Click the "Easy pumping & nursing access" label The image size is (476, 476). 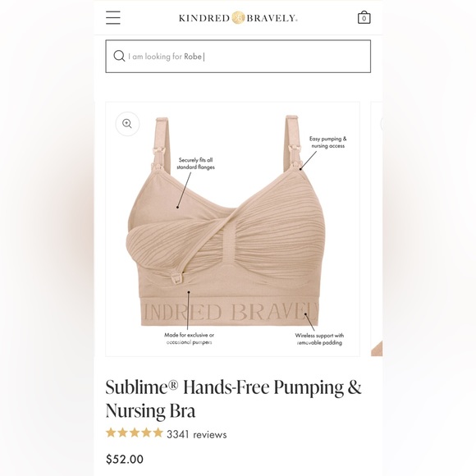(x=327, y=142)
